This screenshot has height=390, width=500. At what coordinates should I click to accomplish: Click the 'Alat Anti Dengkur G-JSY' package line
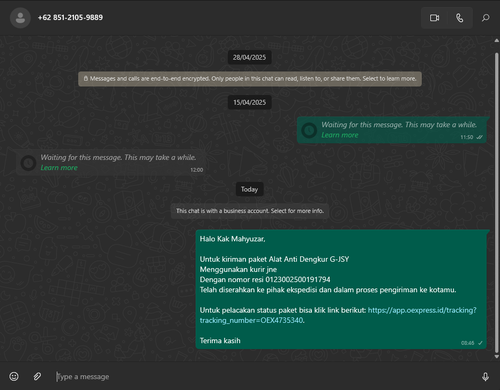coord(274,259)
